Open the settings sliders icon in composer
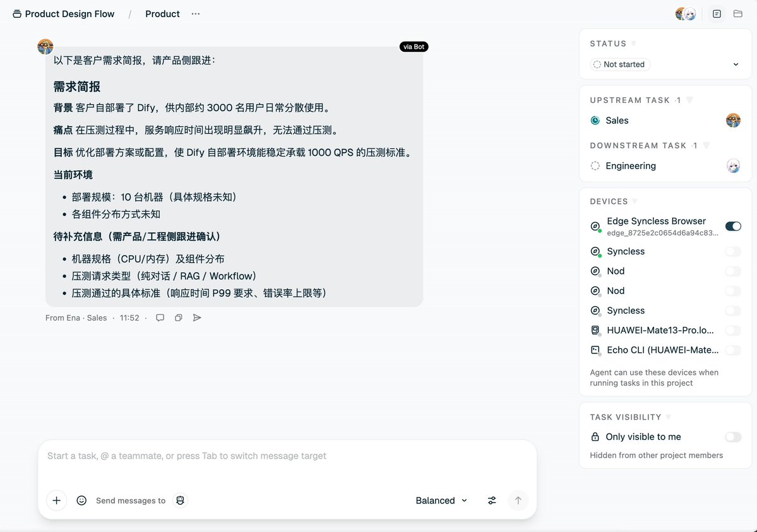757x532 pixels. [x=491, y=500]
